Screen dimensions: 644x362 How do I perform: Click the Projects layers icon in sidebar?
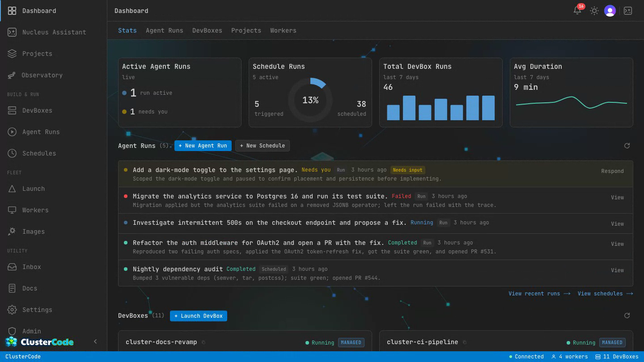click(12, 54)
